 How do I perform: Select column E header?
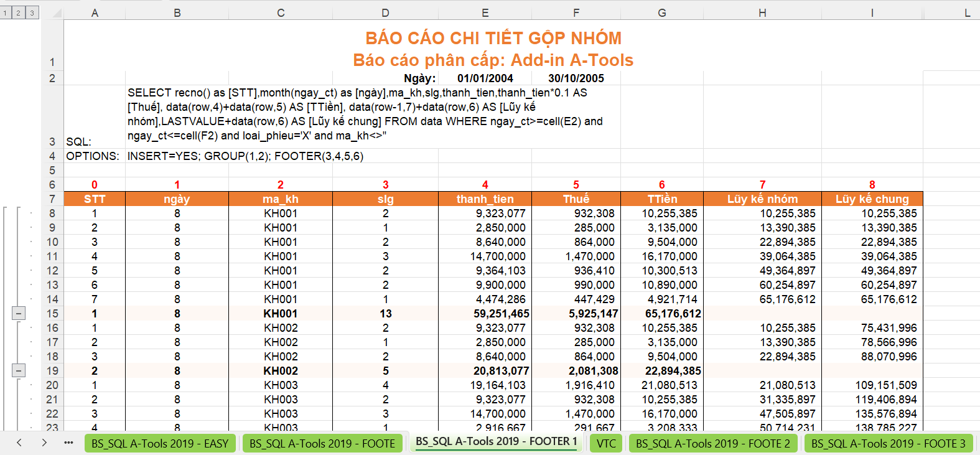[485, 12]
